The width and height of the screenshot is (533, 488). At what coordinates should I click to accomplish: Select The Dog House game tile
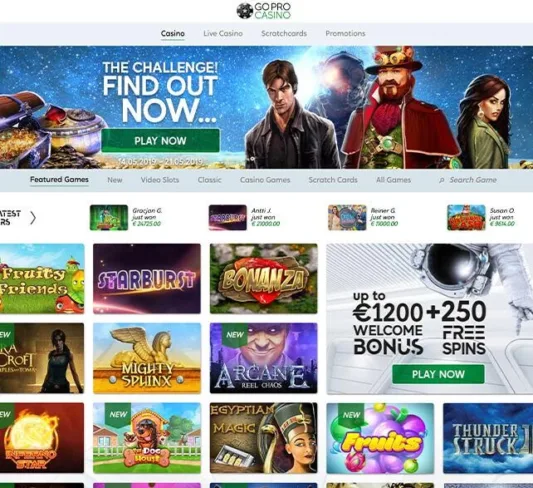coord(147,438)
